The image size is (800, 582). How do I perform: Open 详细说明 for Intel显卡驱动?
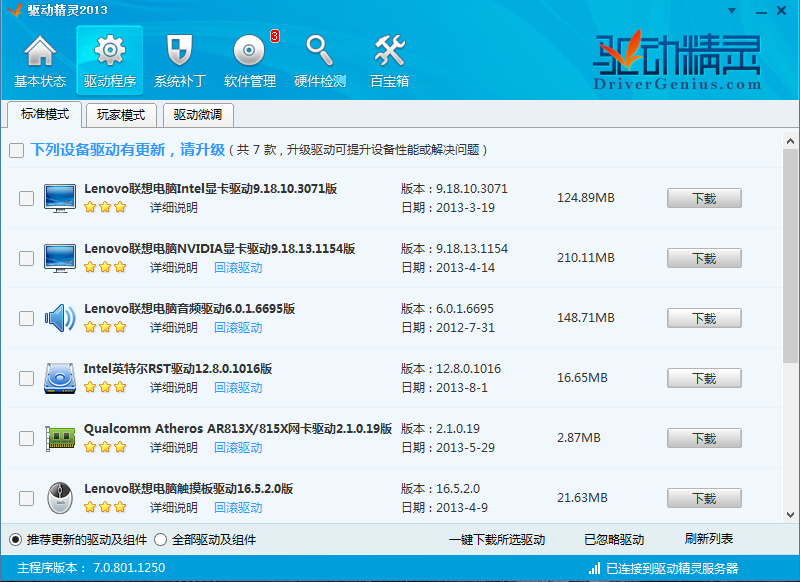coord(173,208)
